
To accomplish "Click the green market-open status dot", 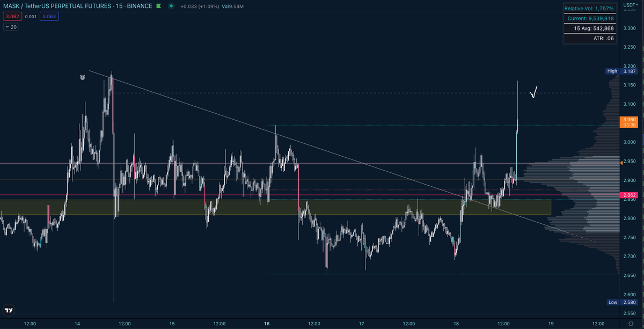I will (x=171, y=6).
